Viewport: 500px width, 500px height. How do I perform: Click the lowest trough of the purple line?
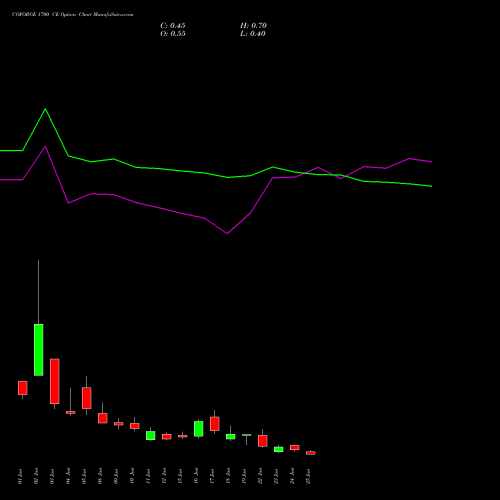(227, 234)
